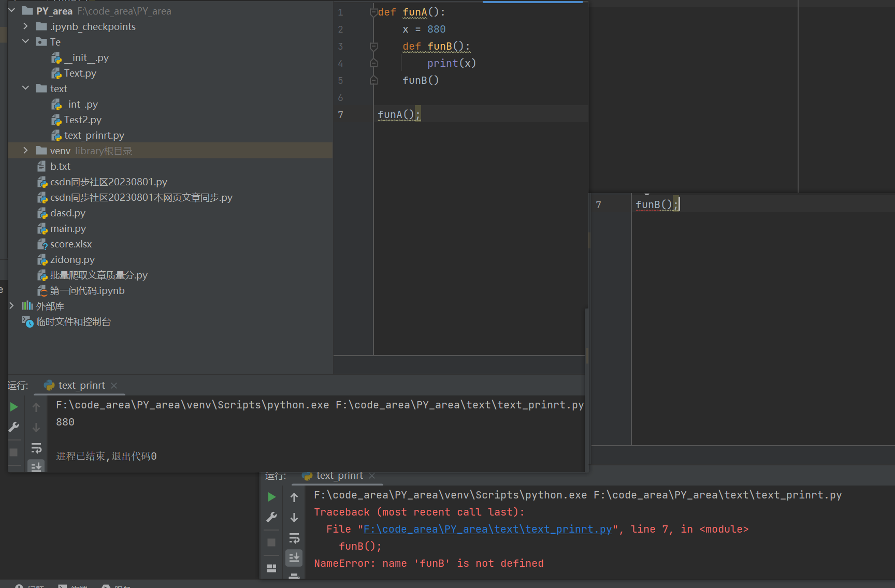Open zidong.py in the project tree
The image size is (895, 588).
(73, 259)
